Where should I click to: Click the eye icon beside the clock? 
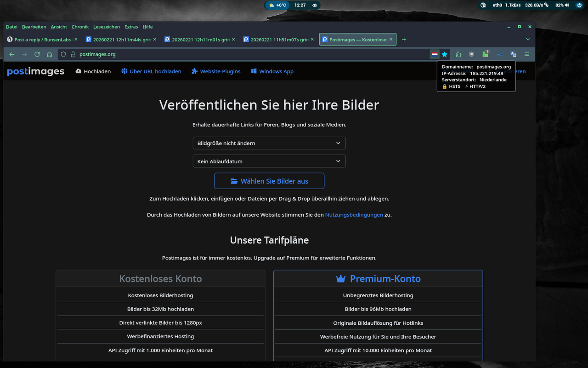(315, 5)
